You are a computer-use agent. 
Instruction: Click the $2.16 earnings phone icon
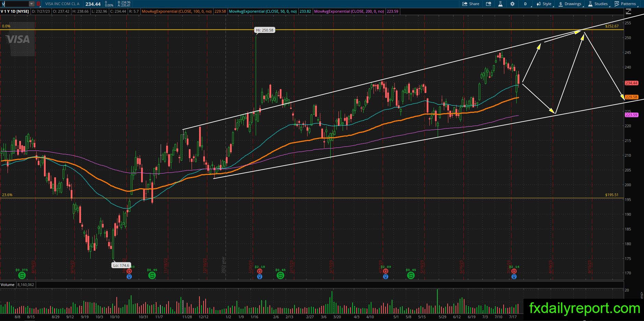pyautogui.click(x=514, y=271)
